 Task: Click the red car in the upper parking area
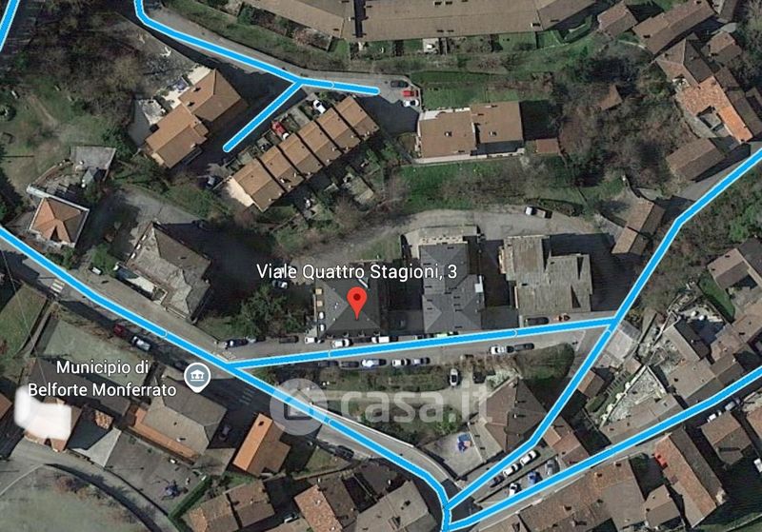[410, 93]
